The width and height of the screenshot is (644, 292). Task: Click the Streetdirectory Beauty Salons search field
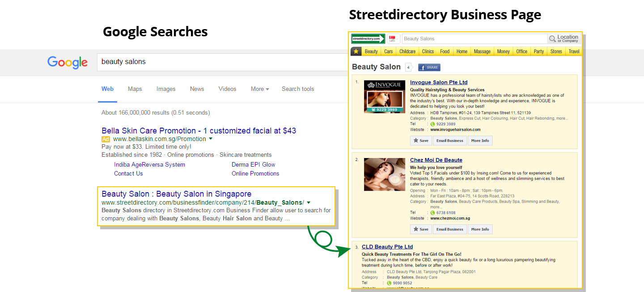(475, 39)
